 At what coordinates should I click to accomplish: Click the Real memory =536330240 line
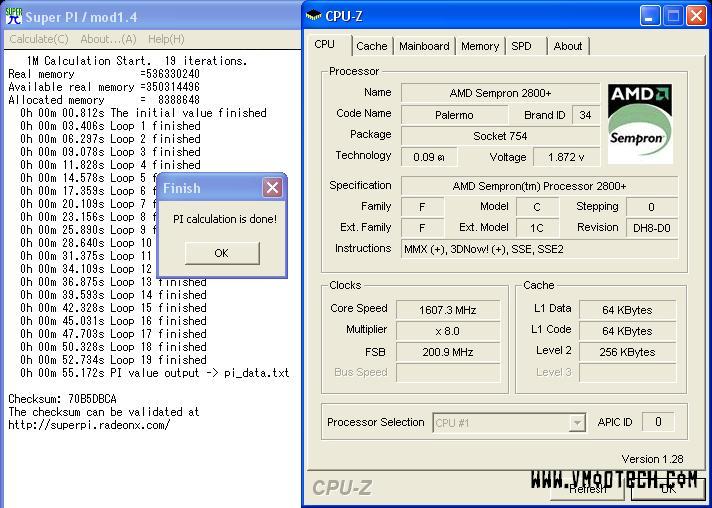pyautogui.click(x=104, y=74)
